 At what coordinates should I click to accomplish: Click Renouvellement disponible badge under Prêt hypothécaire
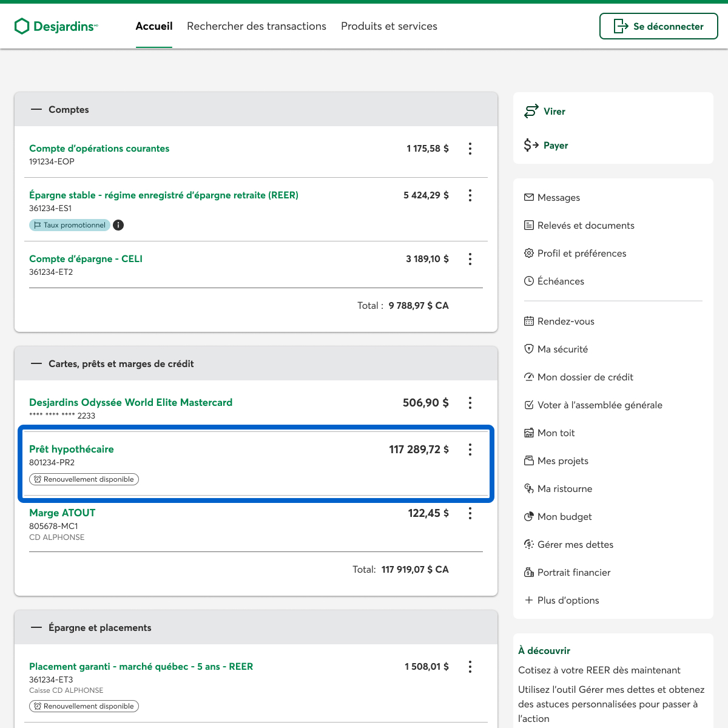[84, 479]
